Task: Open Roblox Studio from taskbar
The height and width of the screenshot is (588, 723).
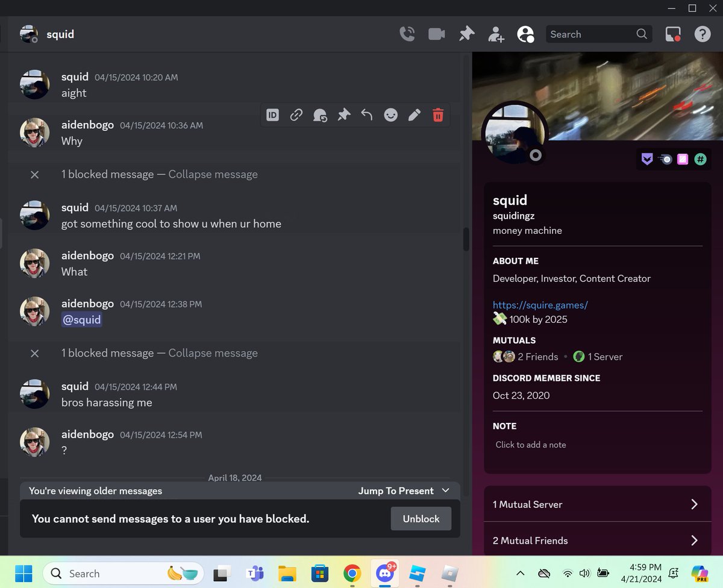Action: (418, 573)
